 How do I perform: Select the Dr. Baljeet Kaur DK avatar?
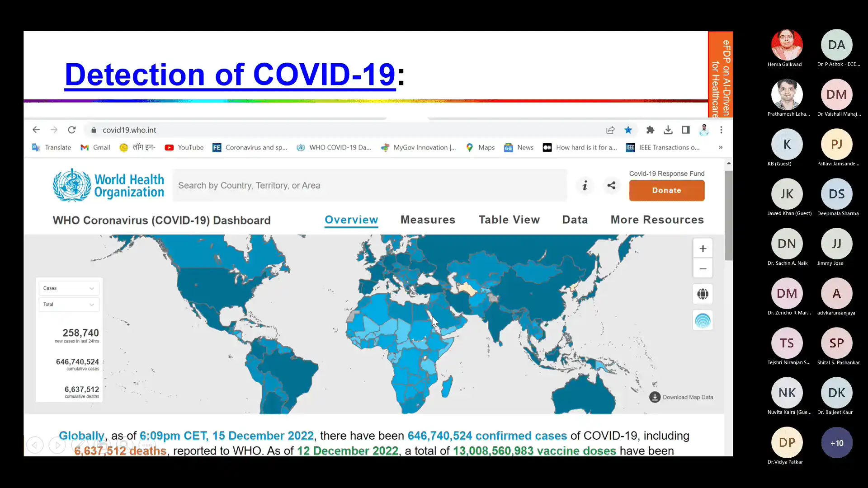(836, 393)
